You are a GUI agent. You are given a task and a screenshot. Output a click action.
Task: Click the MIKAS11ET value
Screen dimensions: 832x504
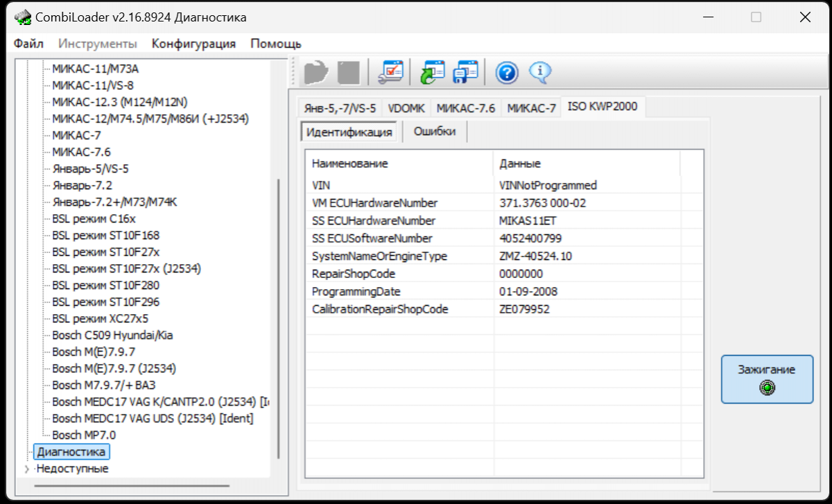pos(528,220)
